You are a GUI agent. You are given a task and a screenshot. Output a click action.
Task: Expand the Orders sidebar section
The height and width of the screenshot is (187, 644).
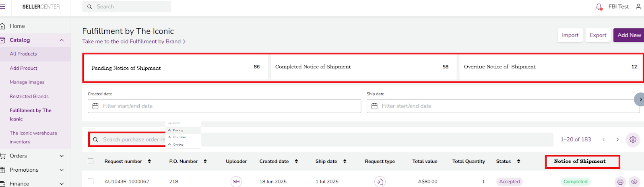(x=62, y=156)
